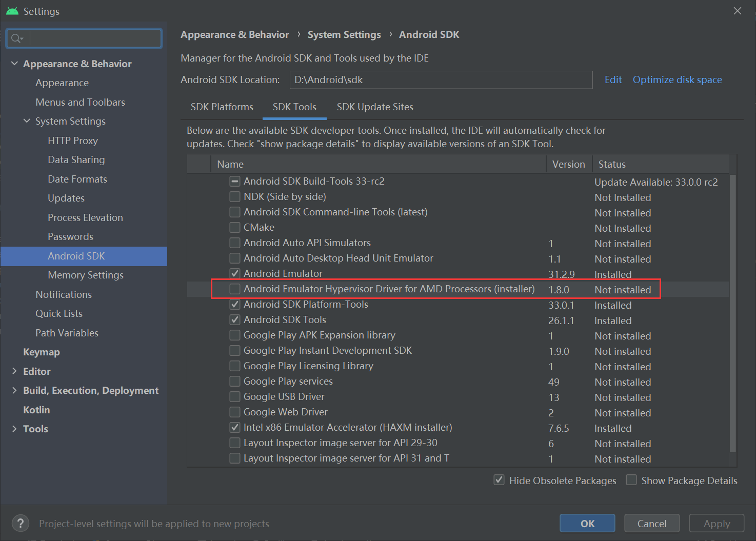Click the Android SDK Location field

pos(441,80)
